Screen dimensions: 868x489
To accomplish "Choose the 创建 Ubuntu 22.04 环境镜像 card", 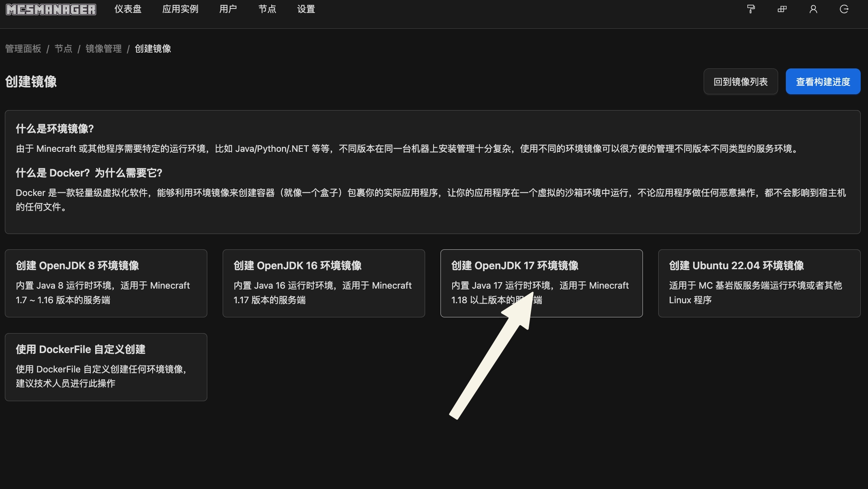I will coord(759,283).
